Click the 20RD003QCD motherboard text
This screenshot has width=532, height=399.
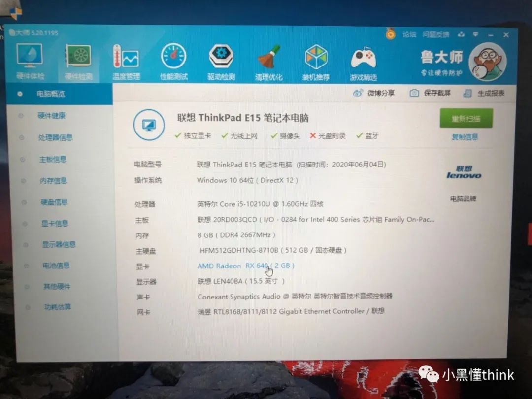(x=316, y=220)
